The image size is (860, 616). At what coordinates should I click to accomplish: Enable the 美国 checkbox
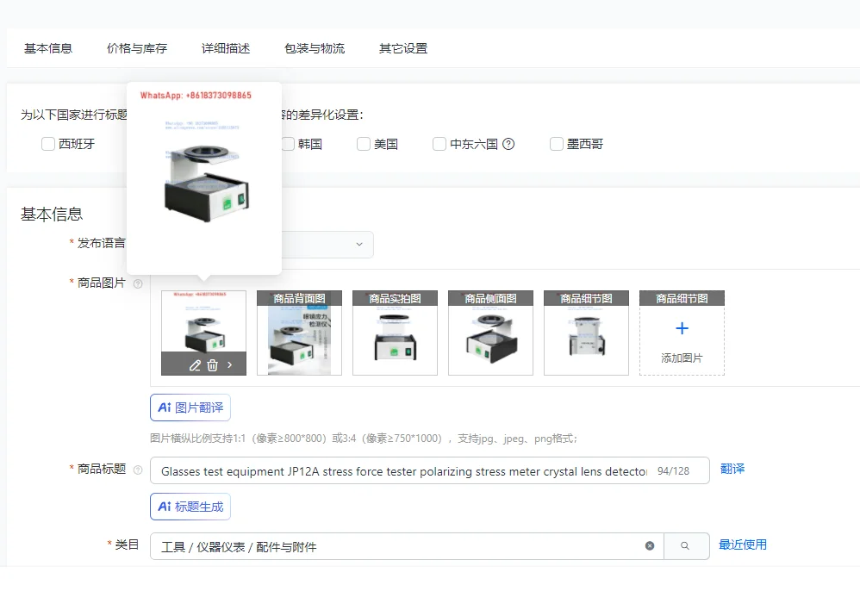364,144
